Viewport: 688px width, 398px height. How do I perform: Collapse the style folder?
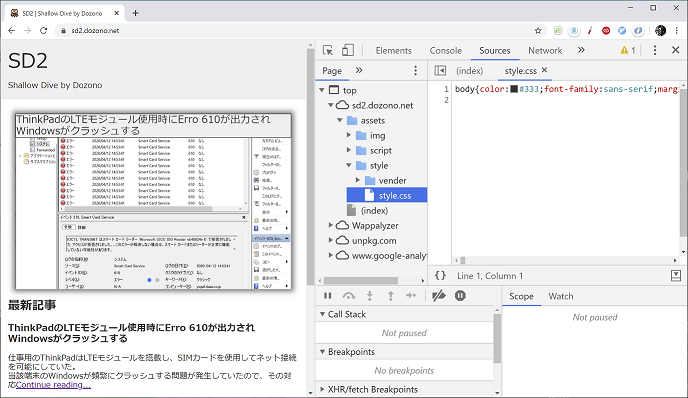pos(349,165)
